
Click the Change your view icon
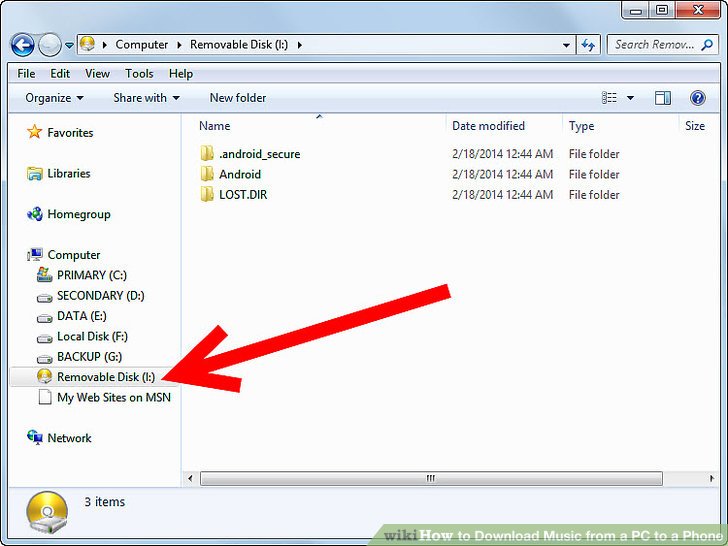pos(609,98)
